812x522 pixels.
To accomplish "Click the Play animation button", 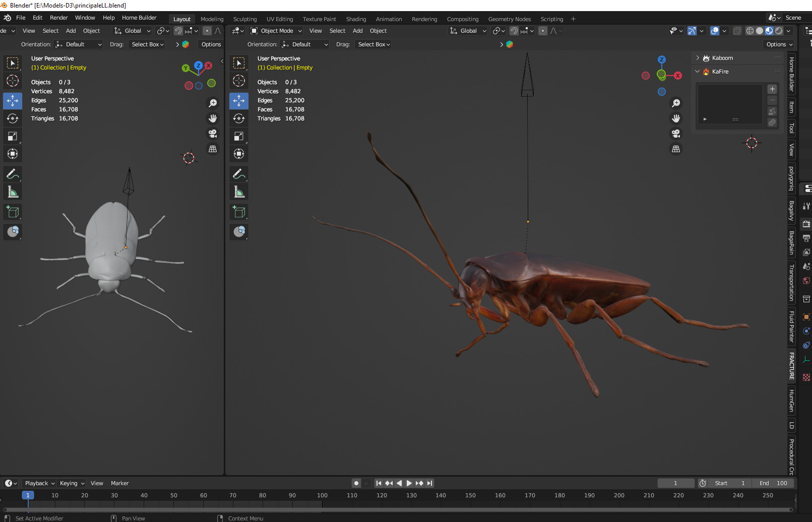I will pyautogui.click(x=409, y=483).
